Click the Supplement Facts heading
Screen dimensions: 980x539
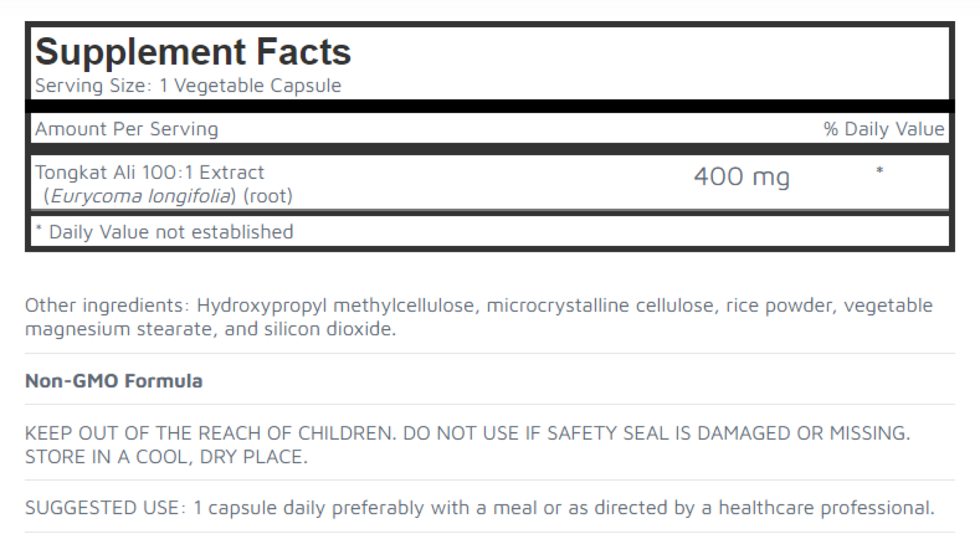pos(193,52)
